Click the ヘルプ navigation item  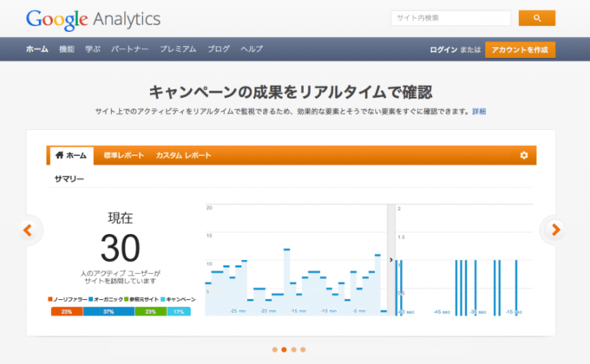pyautogui.click(x=252, y=49)
